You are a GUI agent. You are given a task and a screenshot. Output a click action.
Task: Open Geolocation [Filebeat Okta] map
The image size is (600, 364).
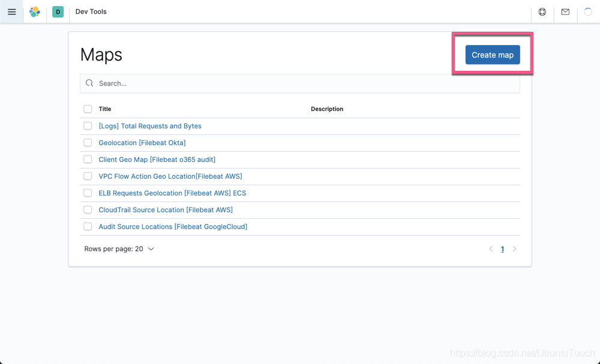[142, 143]
